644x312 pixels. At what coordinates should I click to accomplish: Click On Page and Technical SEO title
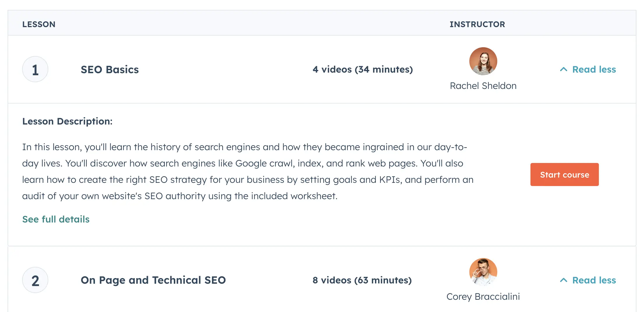[x=153, y=280]
